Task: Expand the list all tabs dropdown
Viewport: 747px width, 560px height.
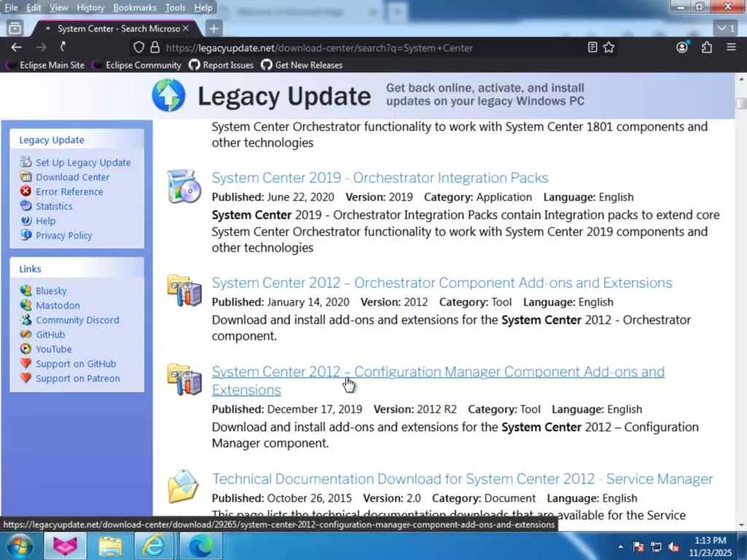Action: click(726, 28)
